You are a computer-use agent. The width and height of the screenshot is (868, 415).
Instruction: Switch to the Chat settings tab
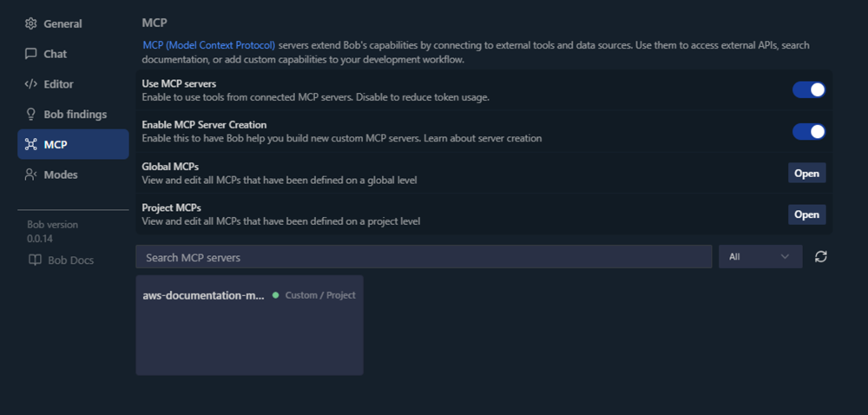click(56, 54)
